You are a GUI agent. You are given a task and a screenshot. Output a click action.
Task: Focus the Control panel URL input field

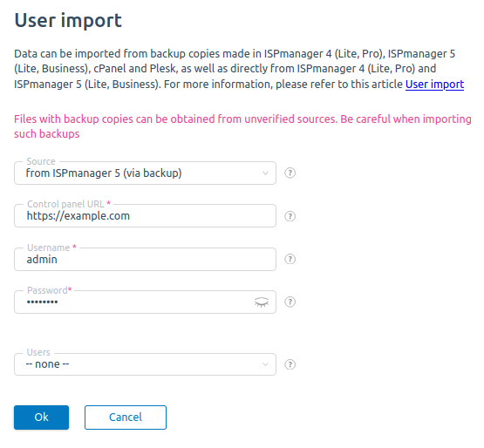pyautogui.click(x=145, y=215)
